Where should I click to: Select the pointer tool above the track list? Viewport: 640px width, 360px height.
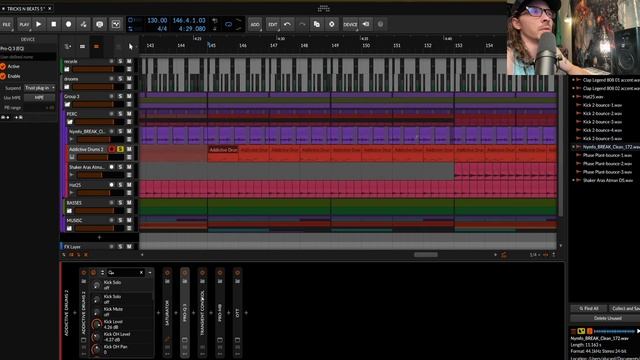[x=130, y=47]
